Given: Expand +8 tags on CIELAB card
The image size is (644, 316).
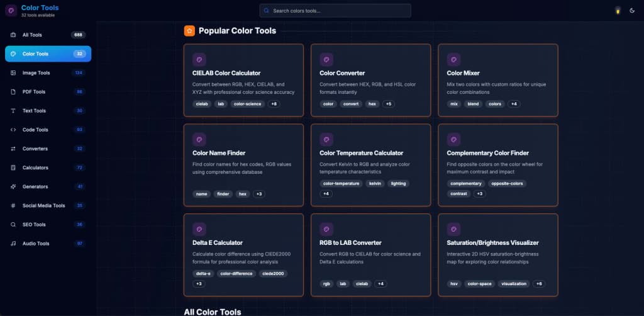Looking at the screenshot, I should (x=274, y=104).
